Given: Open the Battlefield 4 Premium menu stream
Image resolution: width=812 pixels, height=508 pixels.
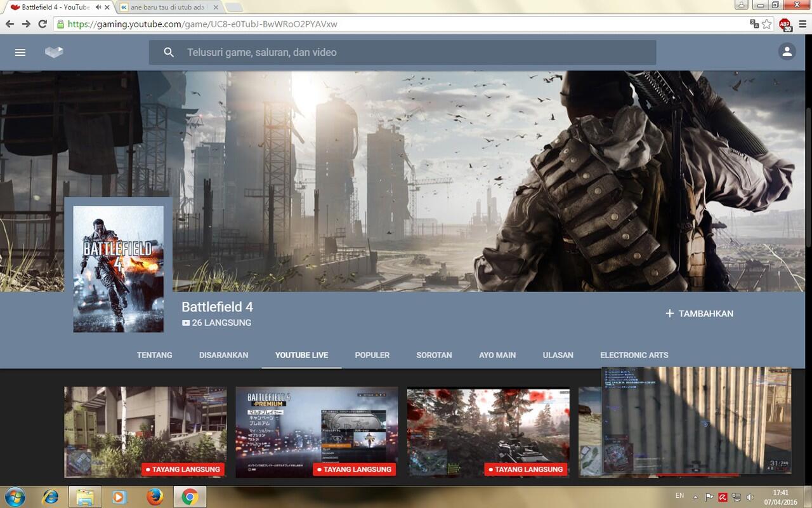Looking at the screenshot, I should pyautogui.click(x=317, y=432).
